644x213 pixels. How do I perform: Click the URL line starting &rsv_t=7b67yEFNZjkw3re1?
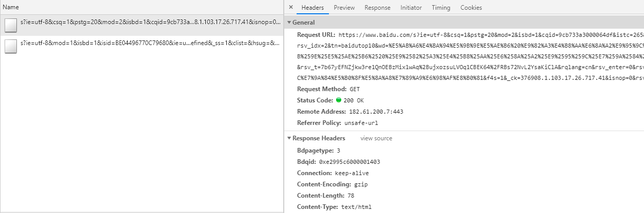pos(471,68)
